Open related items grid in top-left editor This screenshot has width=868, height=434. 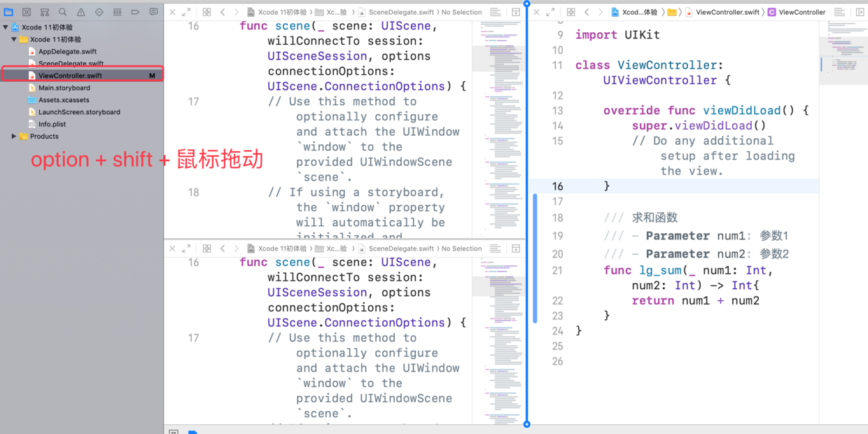click(206, 12)
